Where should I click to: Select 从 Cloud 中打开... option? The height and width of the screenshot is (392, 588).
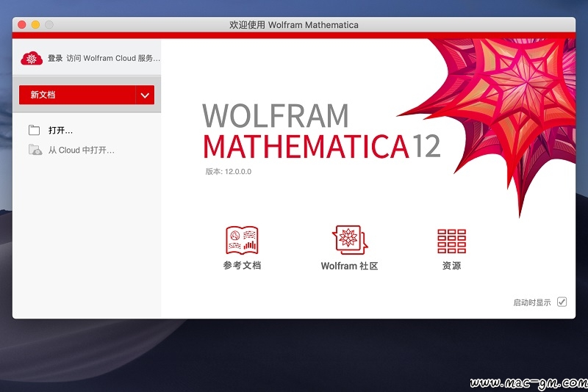(x=82, y=150)
